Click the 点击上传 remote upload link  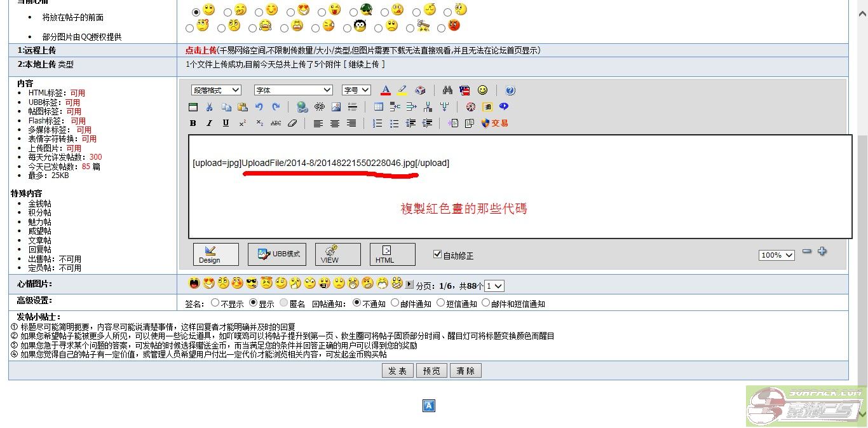point(201,50)
